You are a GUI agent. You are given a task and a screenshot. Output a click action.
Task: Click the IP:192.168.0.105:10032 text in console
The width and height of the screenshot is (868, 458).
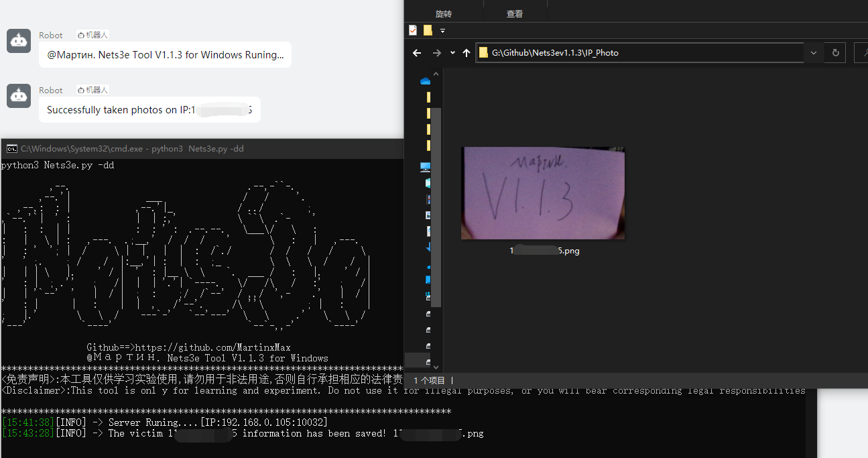(x=264, y=422)
